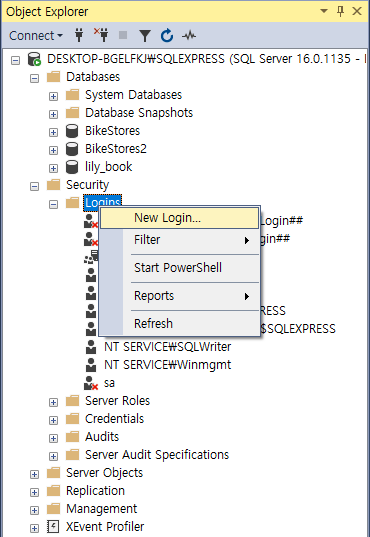Viewport: 370px width, 537px height.
Task: Click the NT SERVICE\SQLWriter user icon
Action: pos(91,347)
